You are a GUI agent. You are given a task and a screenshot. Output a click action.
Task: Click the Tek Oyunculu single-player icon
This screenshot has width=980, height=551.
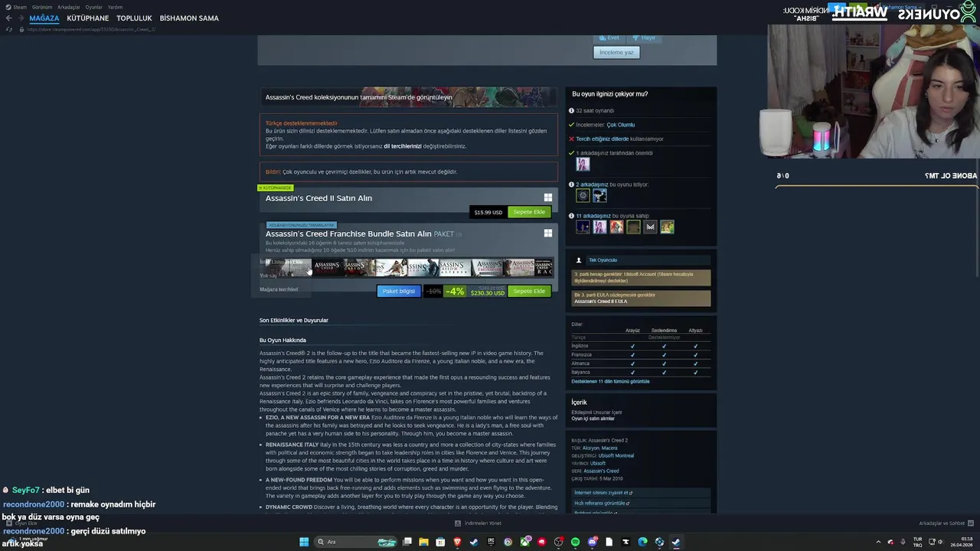578,260
